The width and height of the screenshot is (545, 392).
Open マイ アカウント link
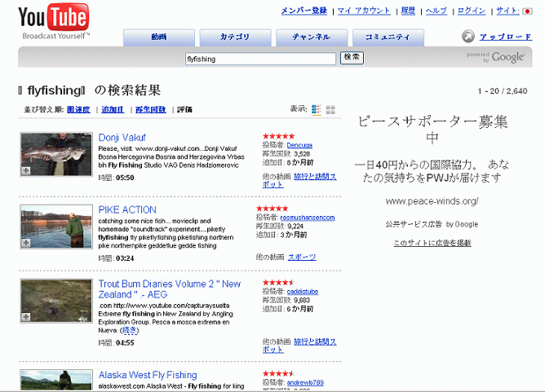(x=364, y=11)
